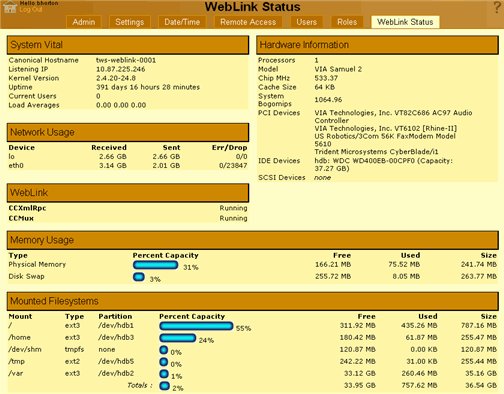This screenshot has width=504, height=394.
Task: Click the CCMux Running status
Action: (x=233, y=218)
